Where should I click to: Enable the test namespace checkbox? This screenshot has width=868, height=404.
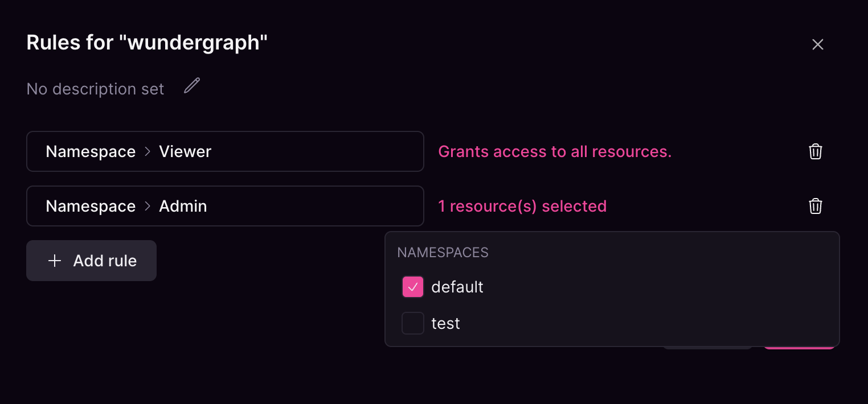tap(412, 323)
